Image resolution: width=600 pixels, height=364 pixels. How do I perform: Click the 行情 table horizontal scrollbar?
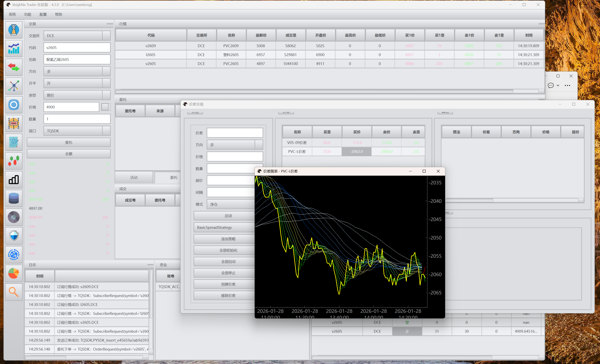tap(314, 91)
